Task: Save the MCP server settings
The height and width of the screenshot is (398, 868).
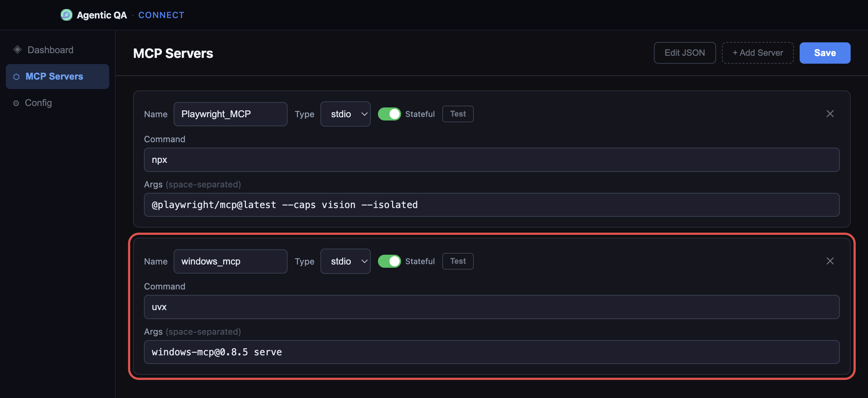Action: pyautogui.click(x=825, y=53)
